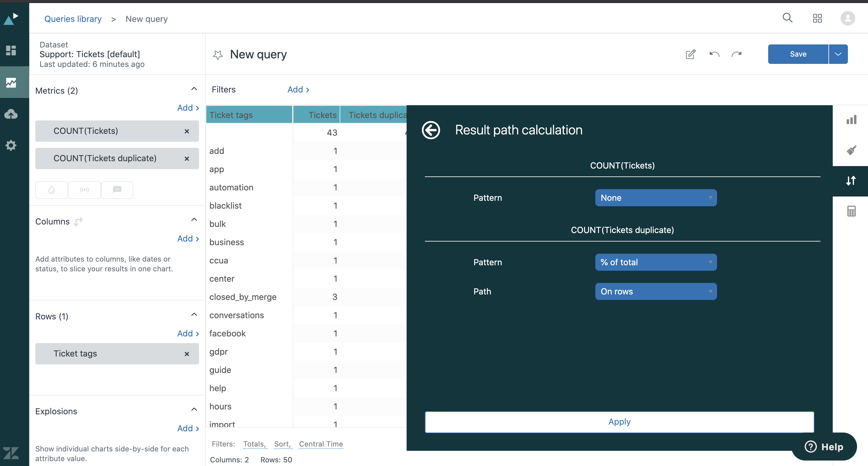Click the Add link next to Filters
This screenshot has width=868, height=466.
point(298,89)
